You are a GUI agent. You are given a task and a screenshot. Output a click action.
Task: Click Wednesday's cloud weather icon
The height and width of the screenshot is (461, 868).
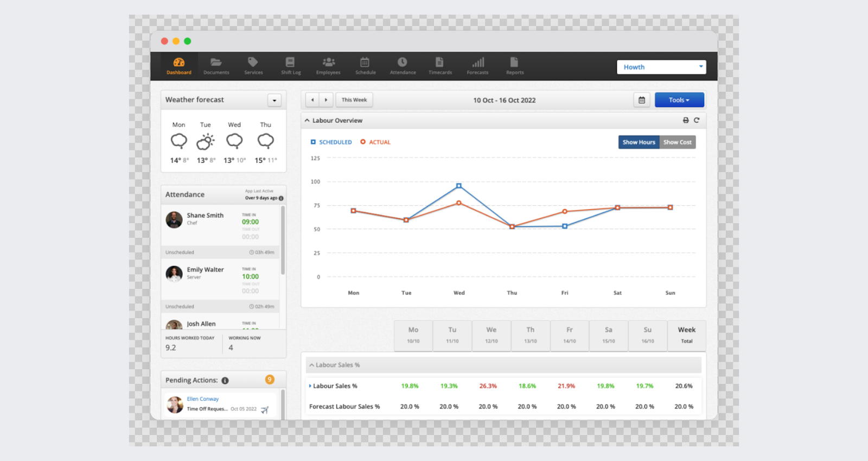tap(234, 141)
